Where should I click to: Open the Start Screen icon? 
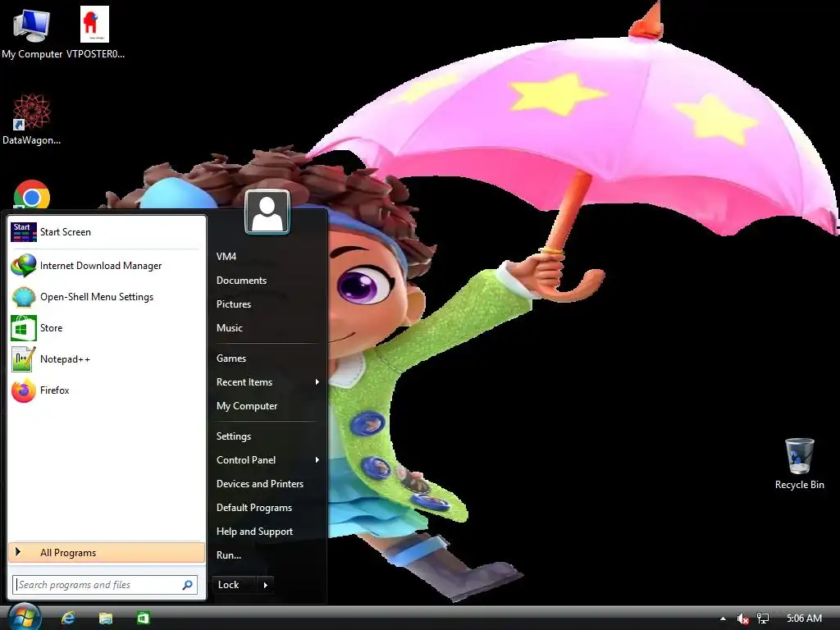(x=24, y=232)
